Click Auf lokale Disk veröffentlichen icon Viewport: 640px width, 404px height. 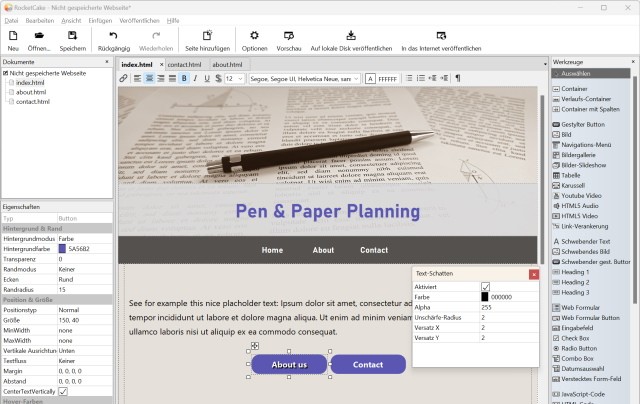350,36
